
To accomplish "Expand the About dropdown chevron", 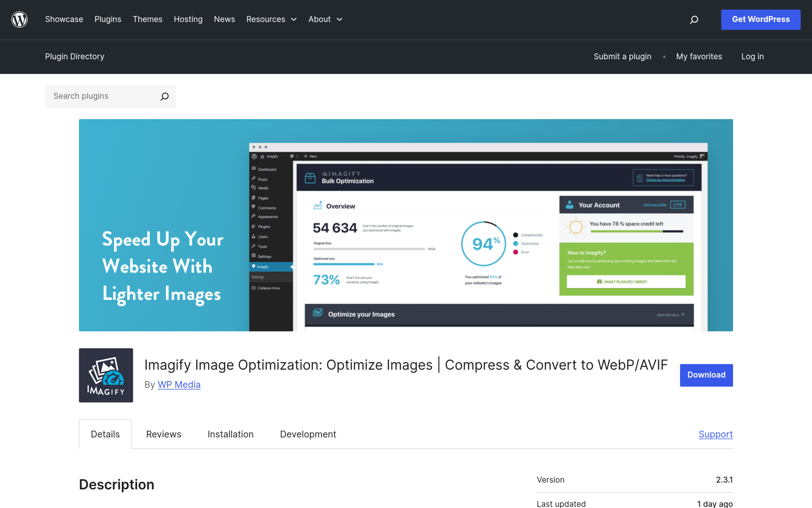I will click(340, 19).
